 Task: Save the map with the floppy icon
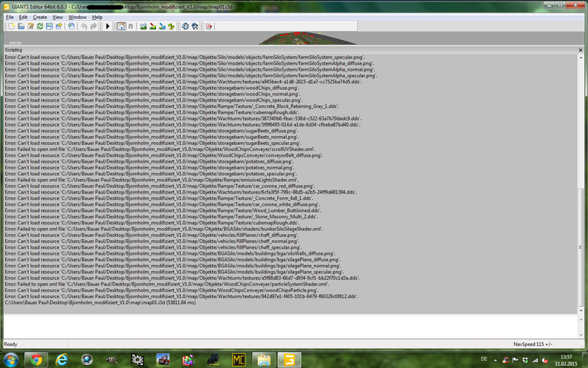coord(49,26)
